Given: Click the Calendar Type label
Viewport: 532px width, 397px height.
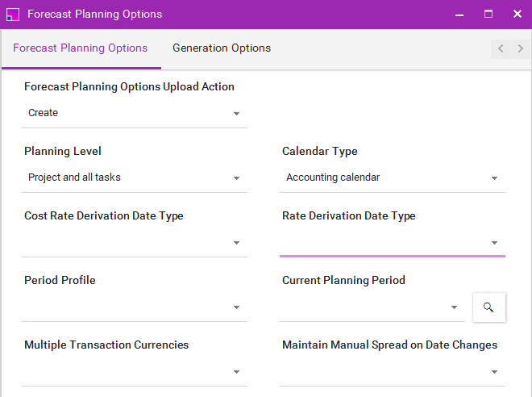Looking at the screenshot, I should tap(320, 151).
